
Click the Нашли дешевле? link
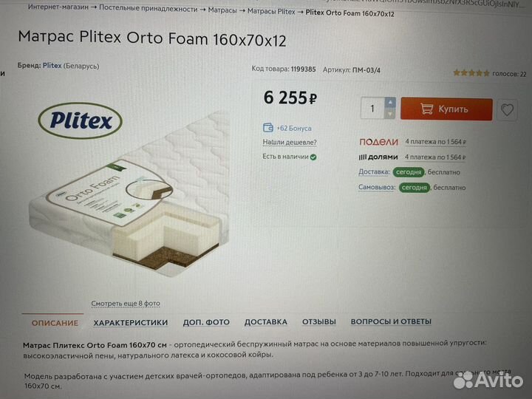click(290, 143)
